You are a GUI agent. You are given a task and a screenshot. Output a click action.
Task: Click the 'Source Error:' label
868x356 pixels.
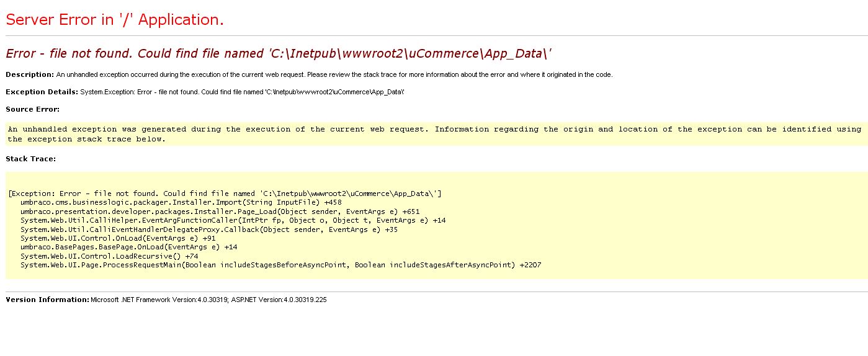[x=32, y=109]
